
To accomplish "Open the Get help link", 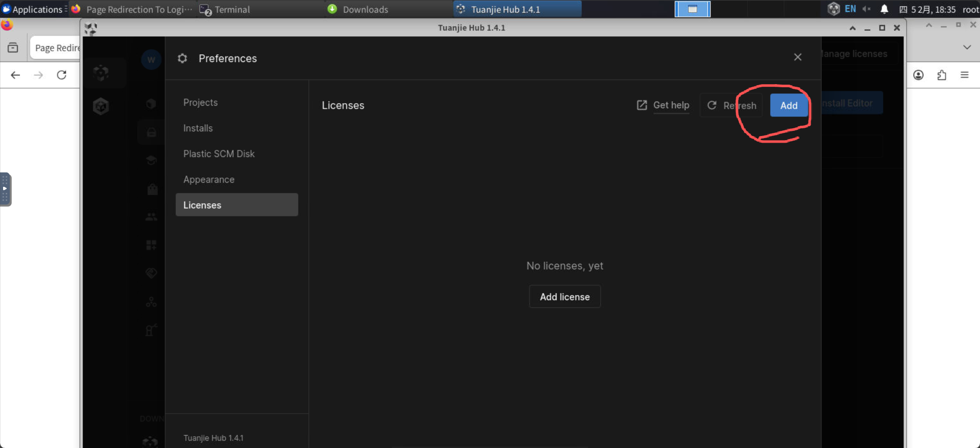I will [x=671, y=105].
